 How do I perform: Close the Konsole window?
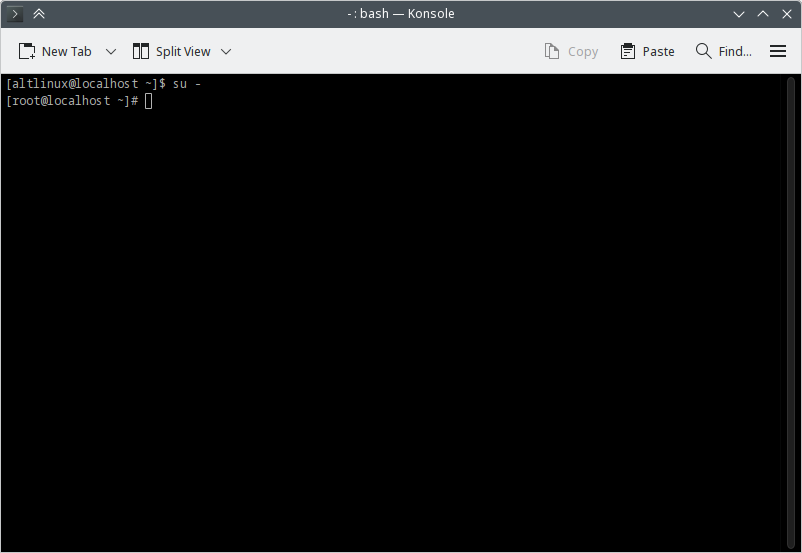[787, 14]
